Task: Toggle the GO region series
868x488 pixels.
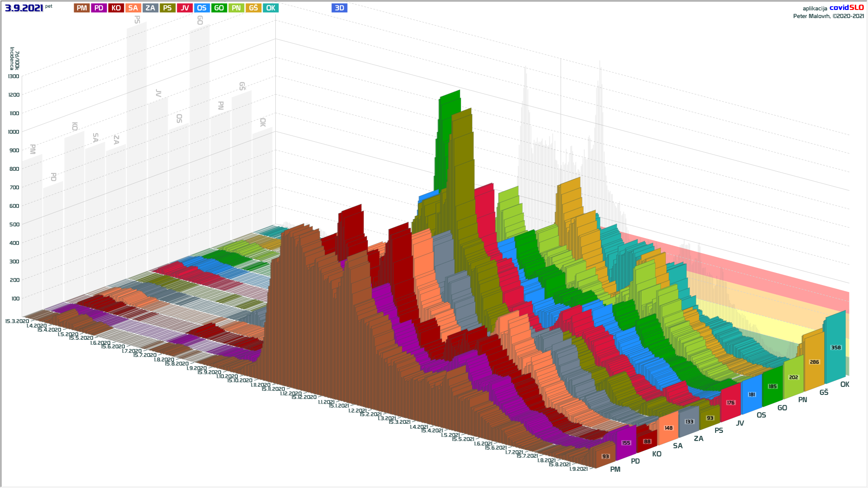Action: click(x=219, y=8)
